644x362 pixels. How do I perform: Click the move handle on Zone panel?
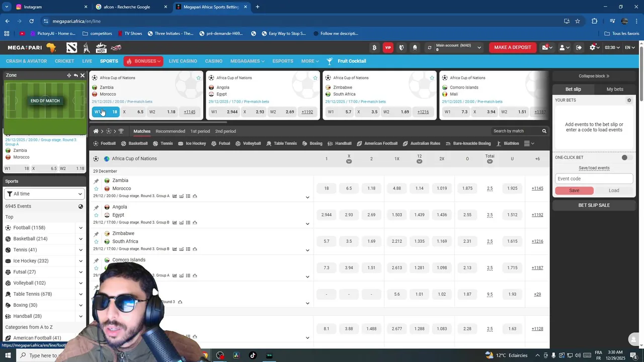coord(69,75)
